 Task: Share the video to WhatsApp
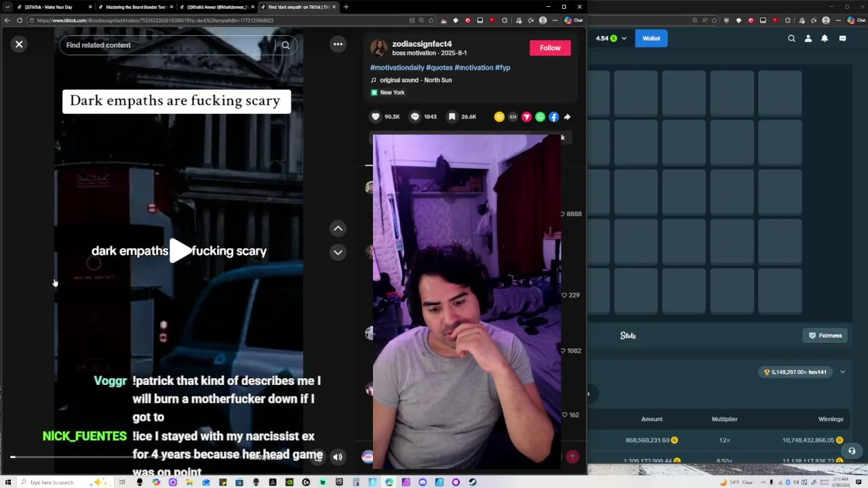(x=540, y=117)
